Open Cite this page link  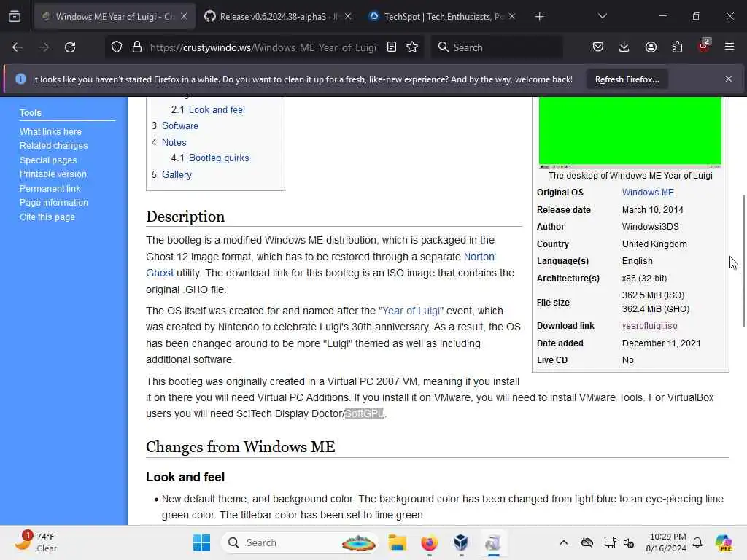[x=47, y=217]
